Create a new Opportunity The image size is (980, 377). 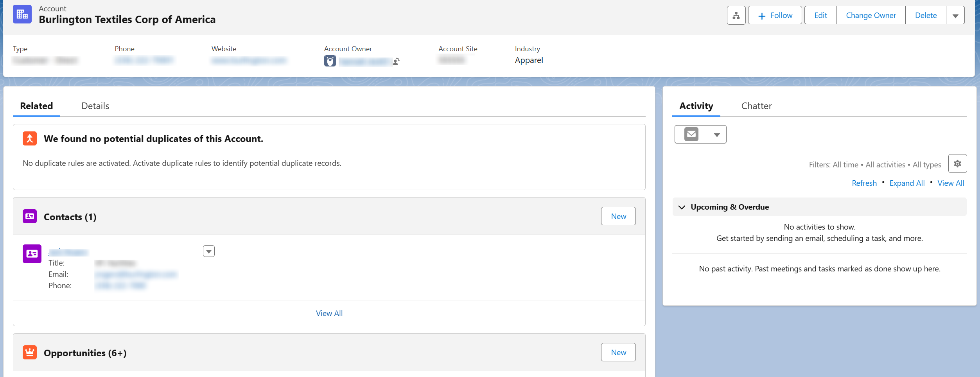(x=618, y=352)
